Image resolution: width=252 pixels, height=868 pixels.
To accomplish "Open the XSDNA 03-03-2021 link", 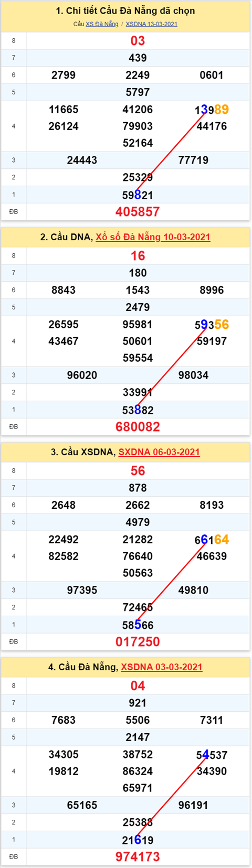I will (x=162, y=667).
